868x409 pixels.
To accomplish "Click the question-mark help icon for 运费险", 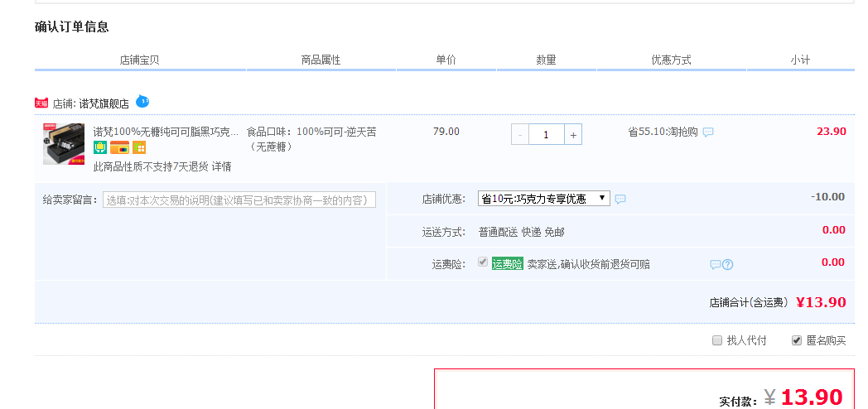I will (x=728, y=265).
